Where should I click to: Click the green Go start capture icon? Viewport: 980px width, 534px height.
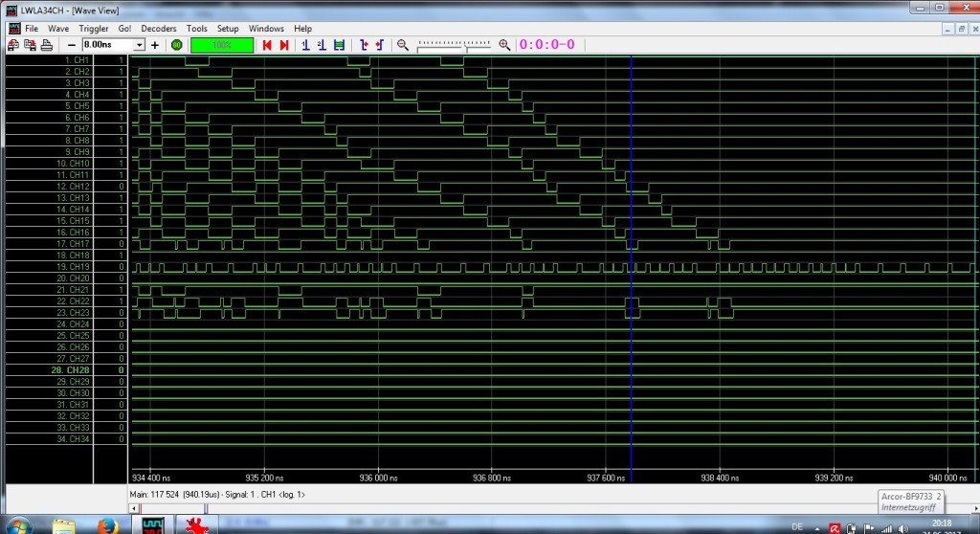(x=176, y=45)
